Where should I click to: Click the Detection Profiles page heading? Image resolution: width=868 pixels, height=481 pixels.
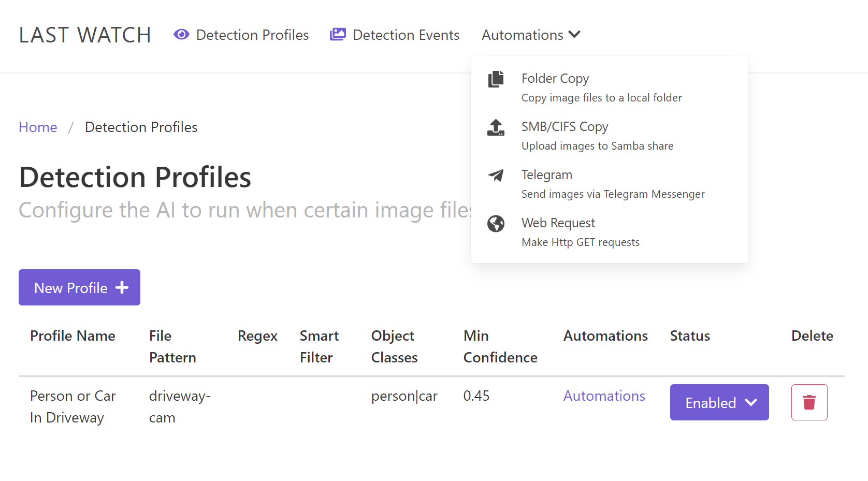(x=135, y=177)
